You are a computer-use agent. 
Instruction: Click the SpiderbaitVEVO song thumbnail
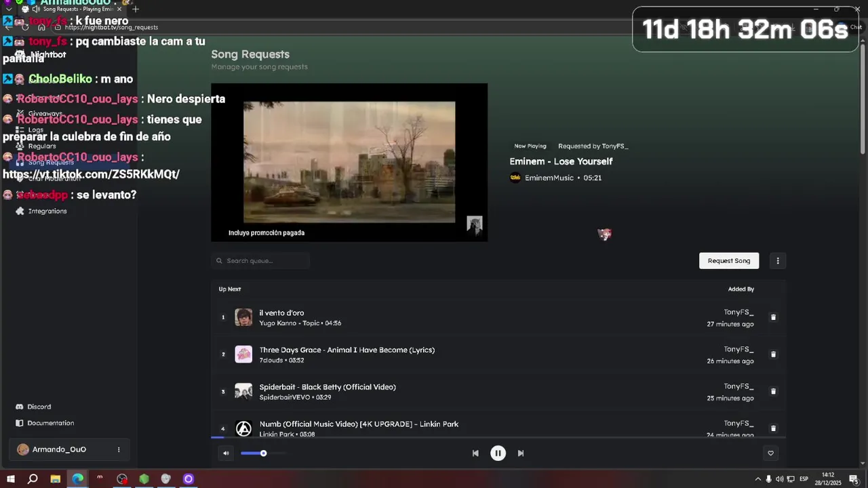(x=243, y=391)
